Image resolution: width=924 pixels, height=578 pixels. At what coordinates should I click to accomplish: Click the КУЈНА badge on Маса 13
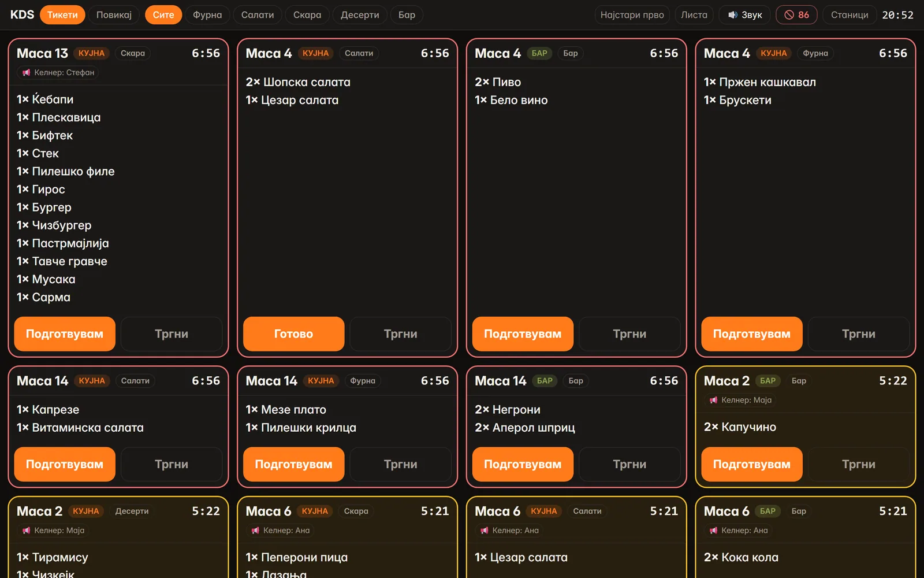tap(91, 53)
